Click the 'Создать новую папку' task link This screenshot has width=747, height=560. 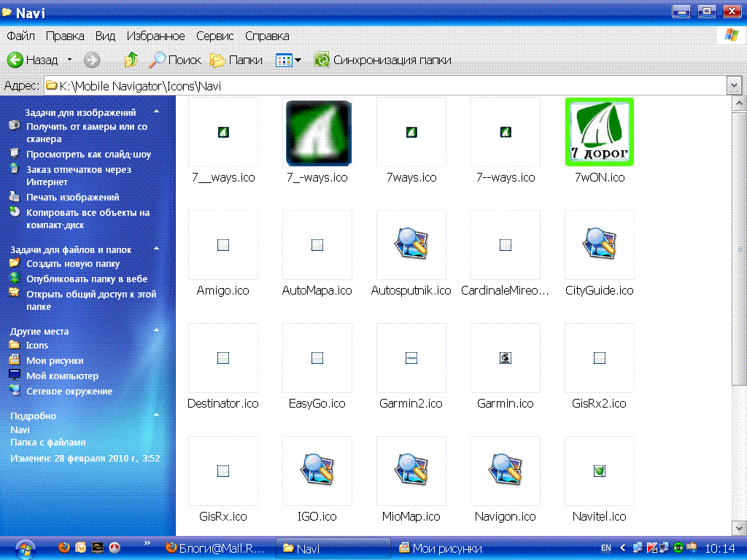pyautogui.click(x=73, y=264)
